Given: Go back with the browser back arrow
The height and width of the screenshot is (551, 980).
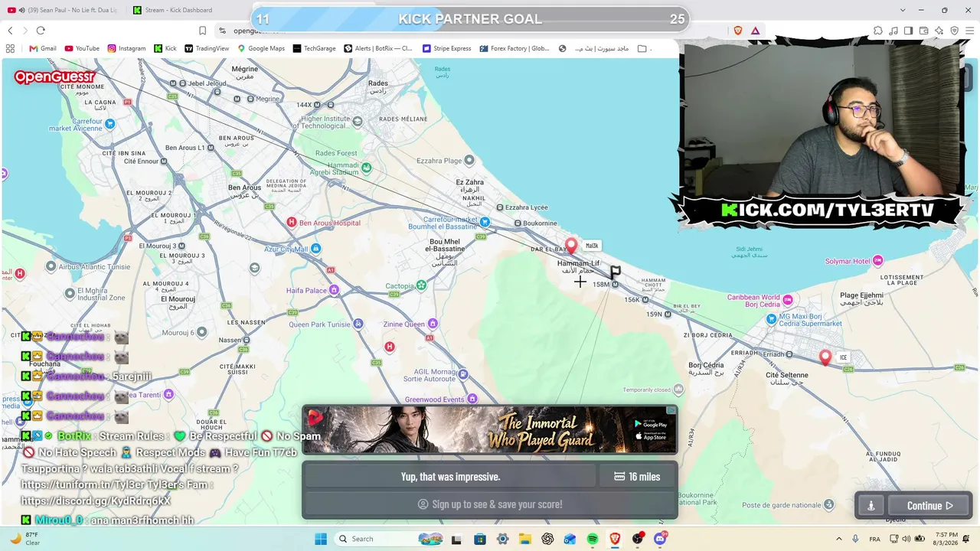Looking at the screenshot, I should pos(10,31).
